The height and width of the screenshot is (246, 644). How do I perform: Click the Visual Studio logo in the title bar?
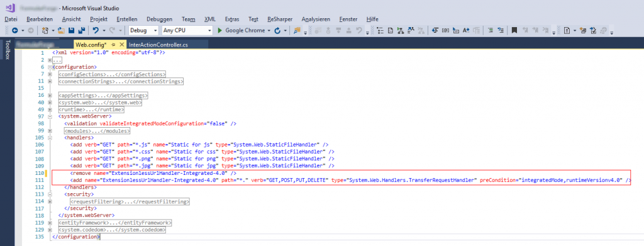pyautogui.click(x=11, y=8)
